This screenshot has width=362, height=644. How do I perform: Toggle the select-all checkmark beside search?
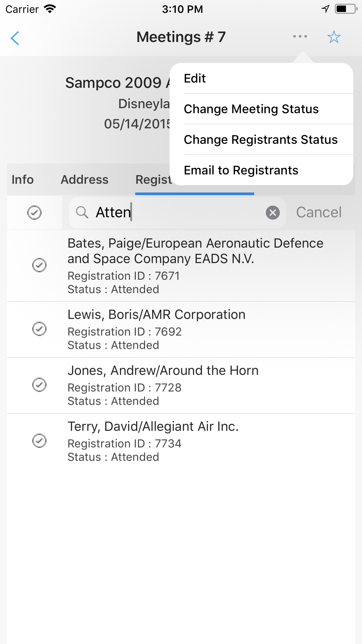(34, 213)
